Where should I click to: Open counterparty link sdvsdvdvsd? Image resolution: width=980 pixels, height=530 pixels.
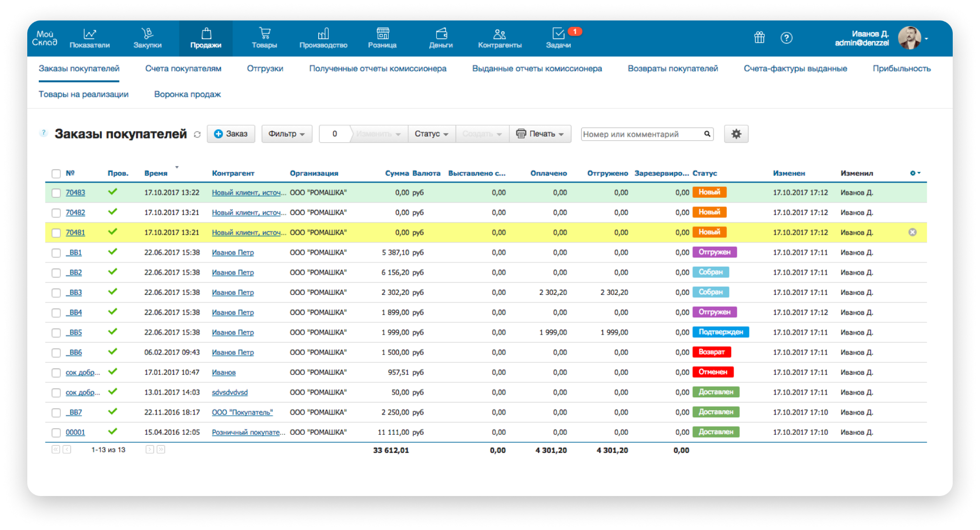pos(230,392)
